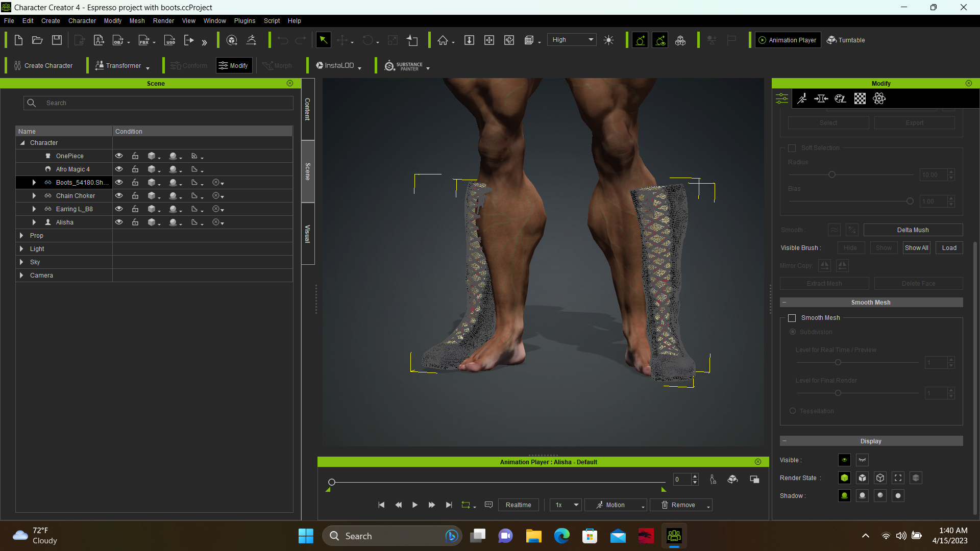Click the New Project icon
Viewport: 980px width, 551px height.
click(18, 40)
